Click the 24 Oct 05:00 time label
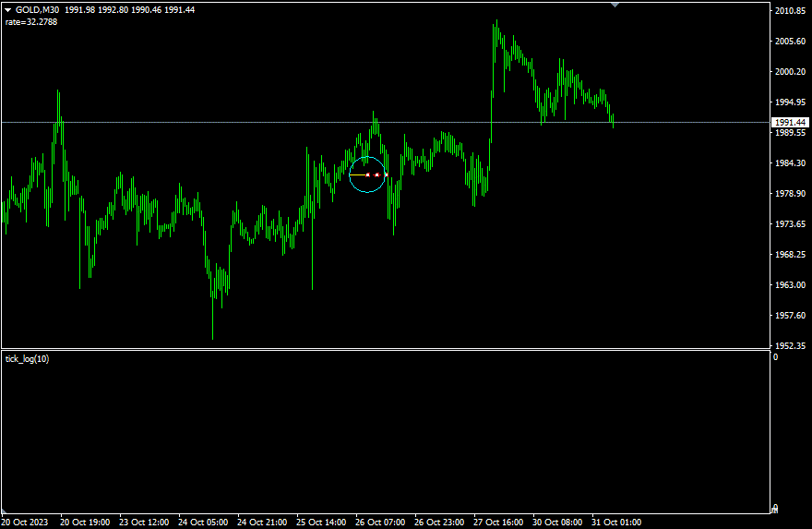The width and height of the screenshot is (812, 529). pos(203,522)
